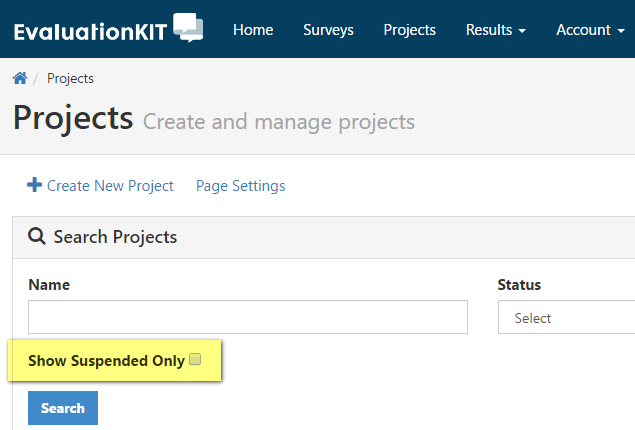
Task: Open Page Settings link
Action: click(241, 186)
